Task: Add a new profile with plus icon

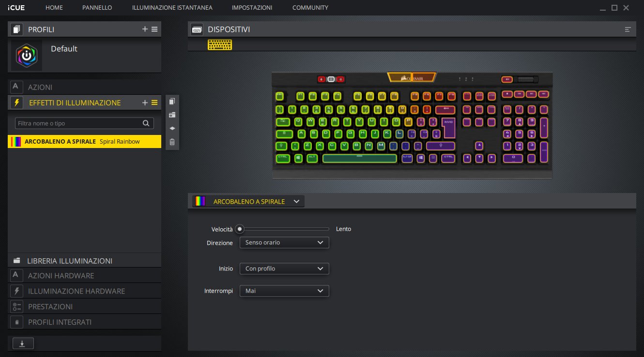Action: point(145,30)
